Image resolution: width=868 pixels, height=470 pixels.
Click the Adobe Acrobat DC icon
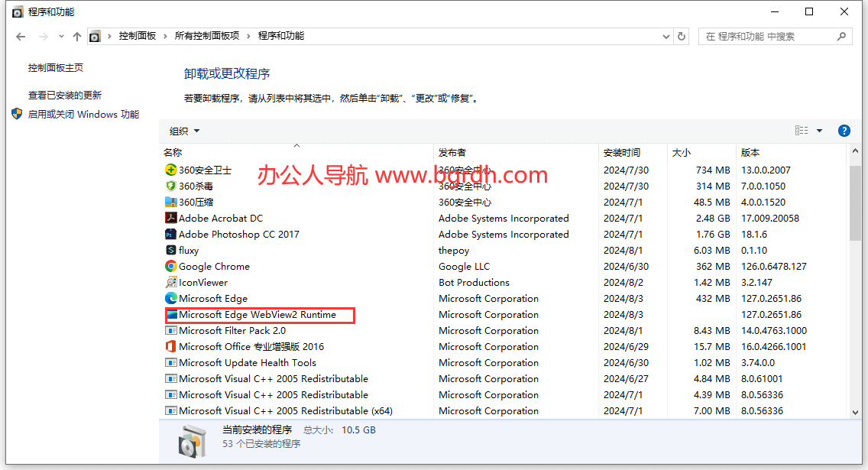coord(171,218)
